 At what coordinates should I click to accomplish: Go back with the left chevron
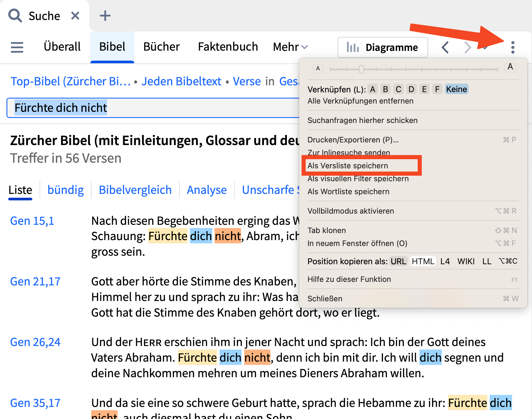coord(445,47)
